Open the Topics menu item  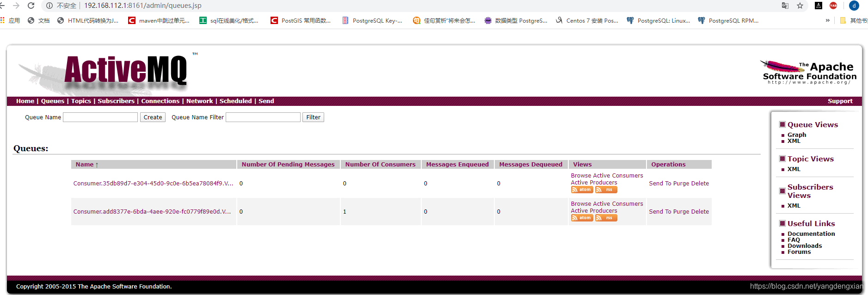click(x=81, y=101)
